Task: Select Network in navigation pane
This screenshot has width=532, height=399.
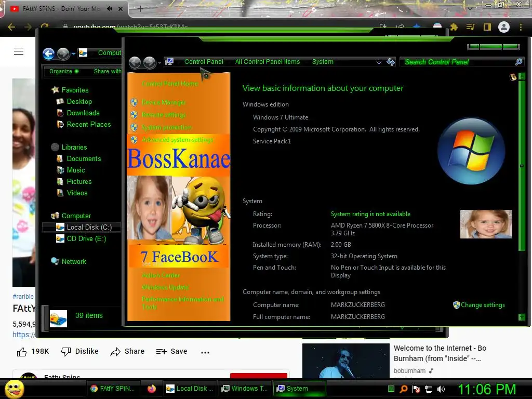Action: pos(74,262)
